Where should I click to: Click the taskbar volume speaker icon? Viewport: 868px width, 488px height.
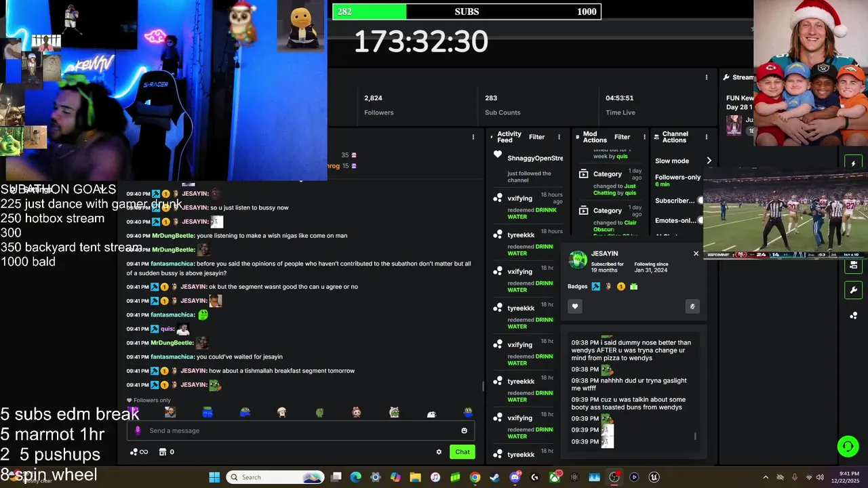(x=820, y=477)
